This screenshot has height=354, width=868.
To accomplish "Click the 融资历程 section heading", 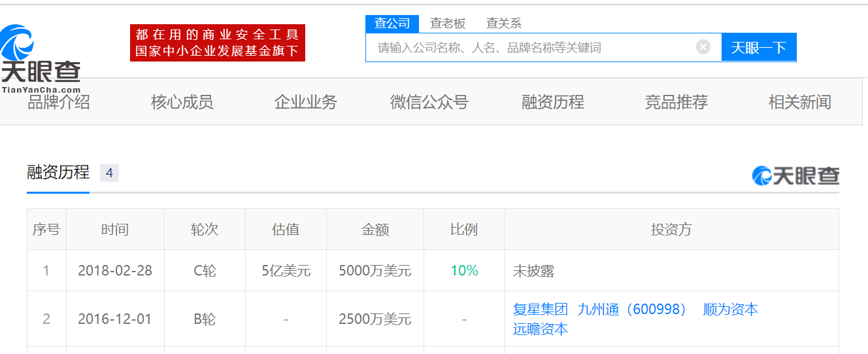I will 58,172.
